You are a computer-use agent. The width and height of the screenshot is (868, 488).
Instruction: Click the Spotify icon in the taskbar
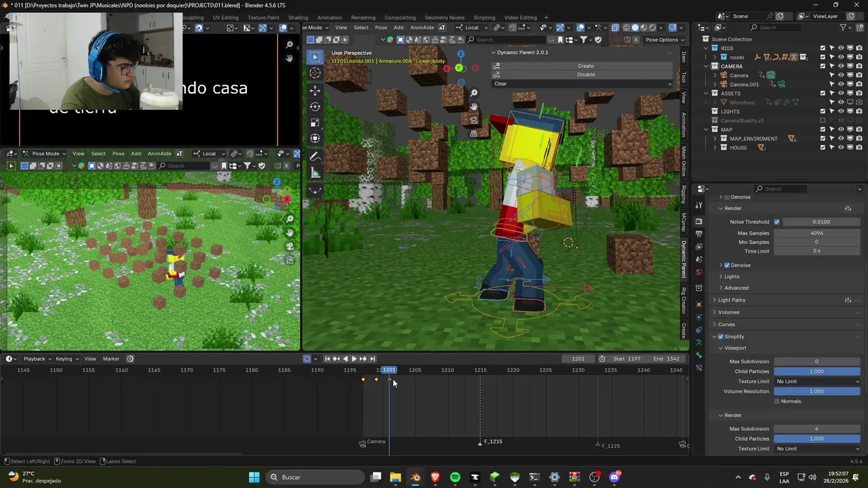(x=455, y=477)
